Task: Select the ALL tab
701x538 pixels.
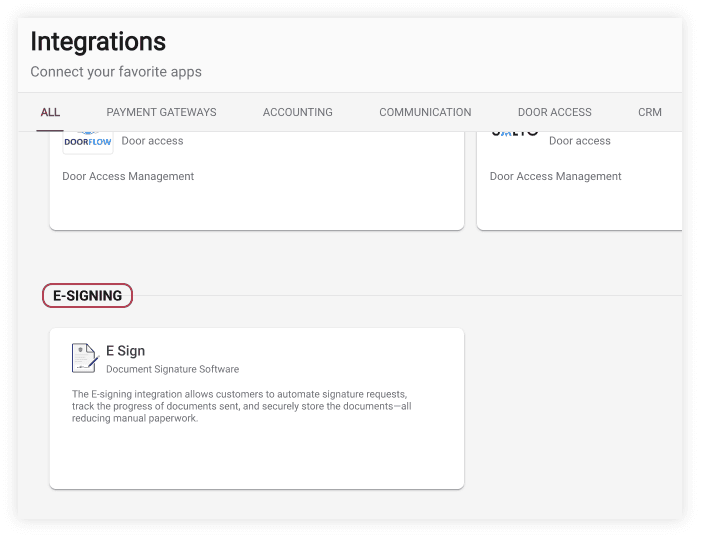Action: click(50, 112)
